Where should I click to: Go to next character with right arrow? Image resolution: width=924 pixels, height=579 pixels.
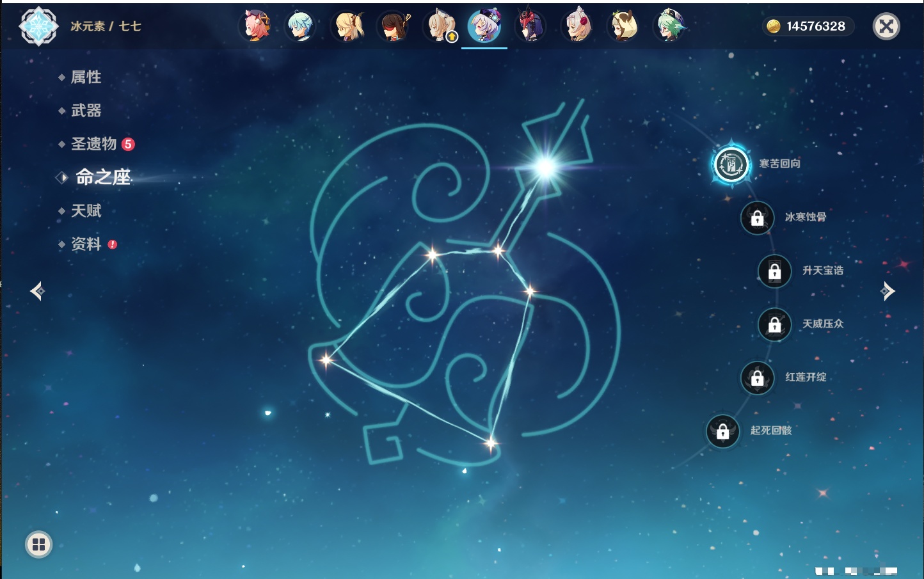pos(888,291)
